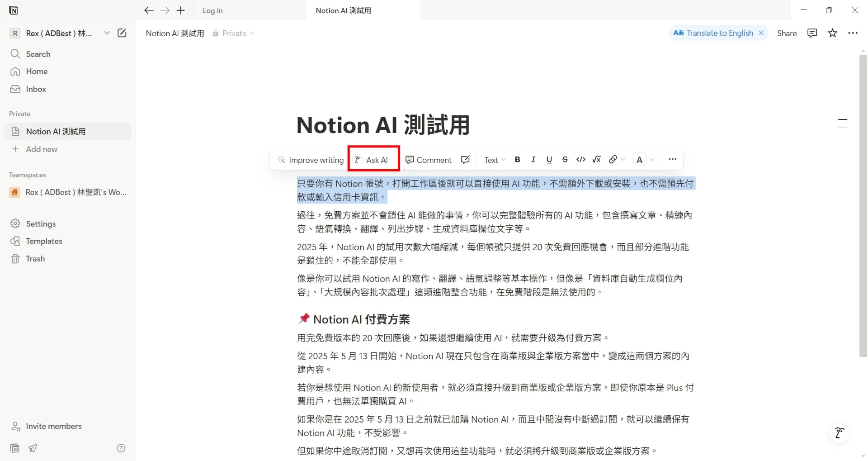
Task: Open the Text style dropdown in the toolbar
Action: [x=494, y=159]
